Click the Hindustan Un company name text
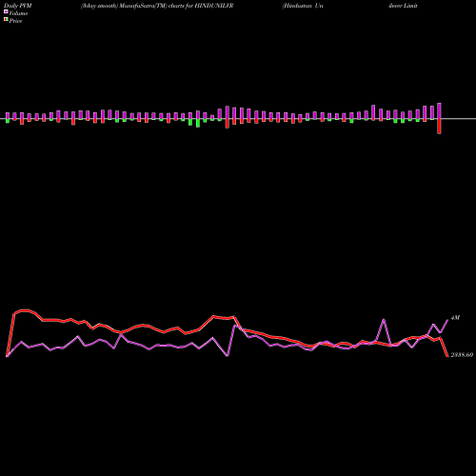Screen dimensions: 476x476 303,6
